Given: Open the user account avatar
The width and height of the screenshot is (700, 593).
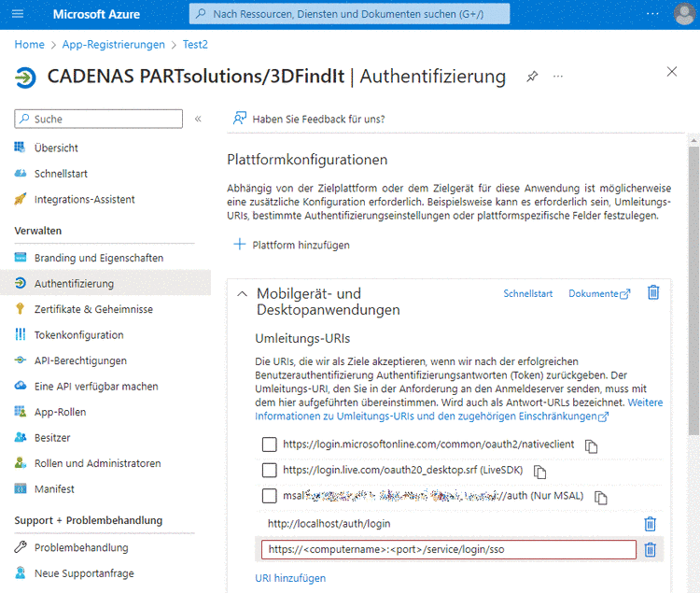Looking at the screenshot, I should [x=684, y=14].
